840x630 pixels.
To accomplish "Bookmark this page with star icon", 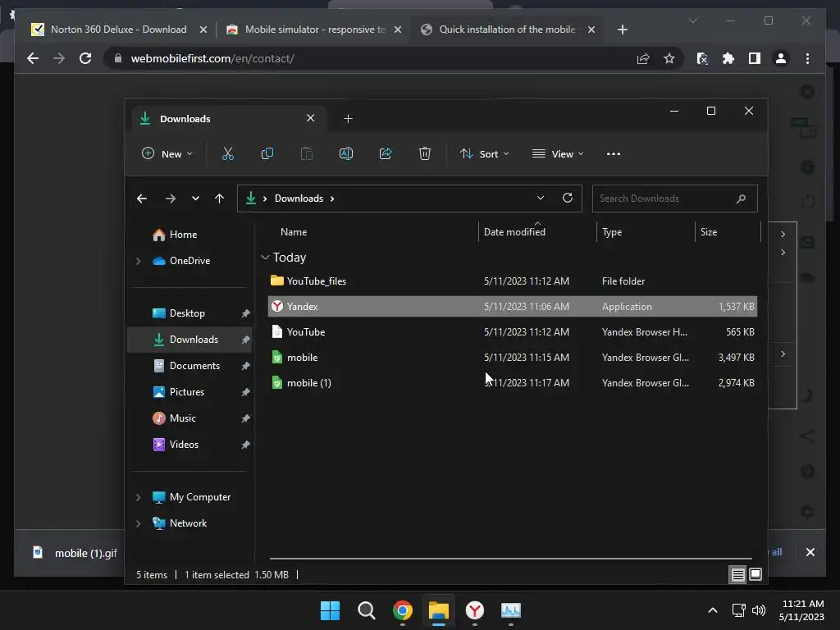I will (669, 58).
